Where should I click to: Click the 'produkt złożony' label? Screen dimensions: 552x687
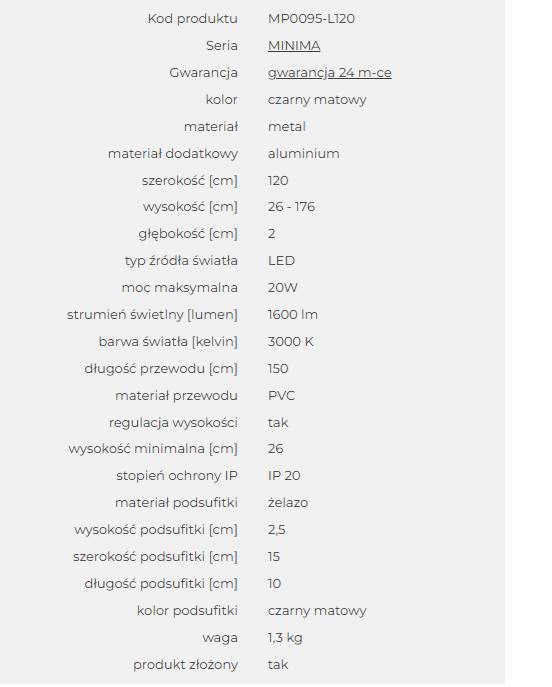click(x=185, y=665)
